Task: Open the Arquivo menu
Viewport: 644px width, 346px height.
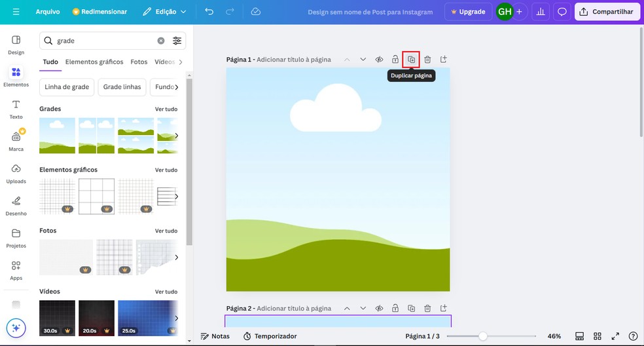Action: pos(48,12)
